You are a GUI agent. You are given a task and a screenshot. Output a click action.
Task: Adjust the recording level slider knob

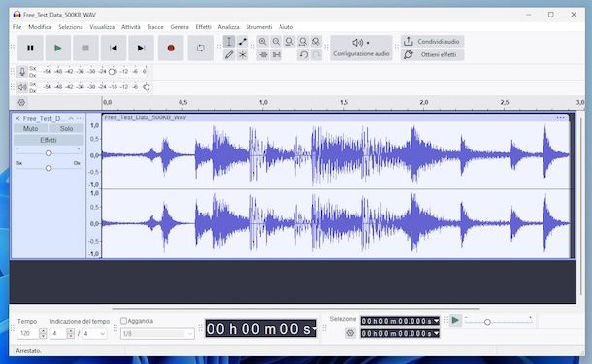[112, 72]
